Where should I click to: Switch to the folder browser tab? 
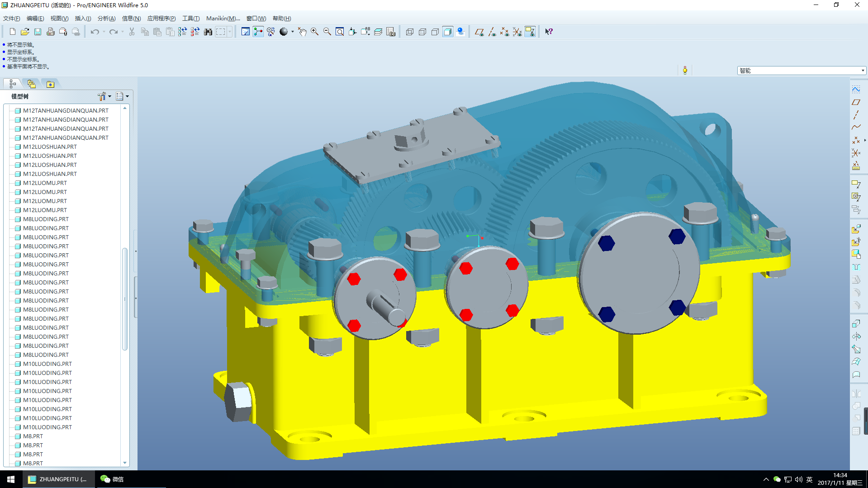[31, 84]
